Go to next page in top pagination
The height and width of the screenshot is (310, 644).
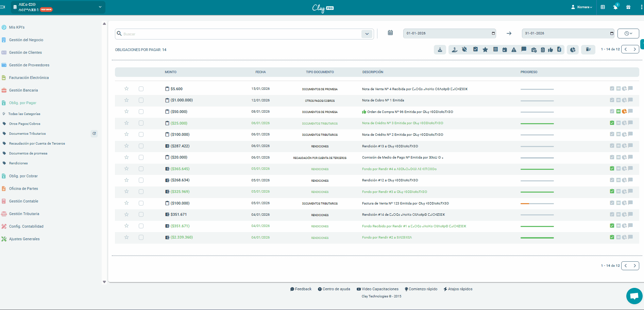pos(634,49)
